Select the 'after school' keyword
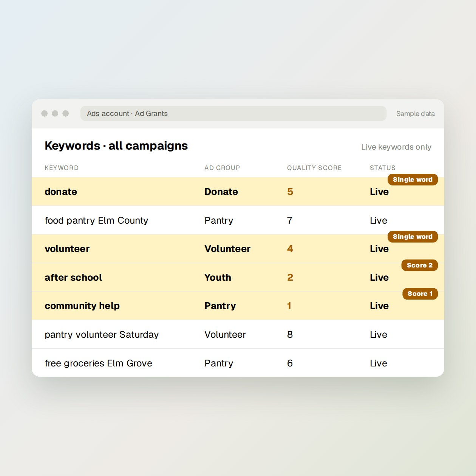Screen dimensions: 476x476 pos(73,277)
